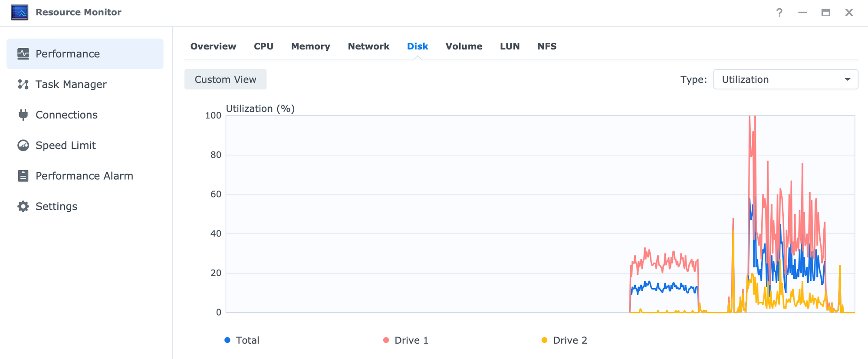
Task: Switch to the Overview tab
Action: pyautogui.click(x=213, y=46)
